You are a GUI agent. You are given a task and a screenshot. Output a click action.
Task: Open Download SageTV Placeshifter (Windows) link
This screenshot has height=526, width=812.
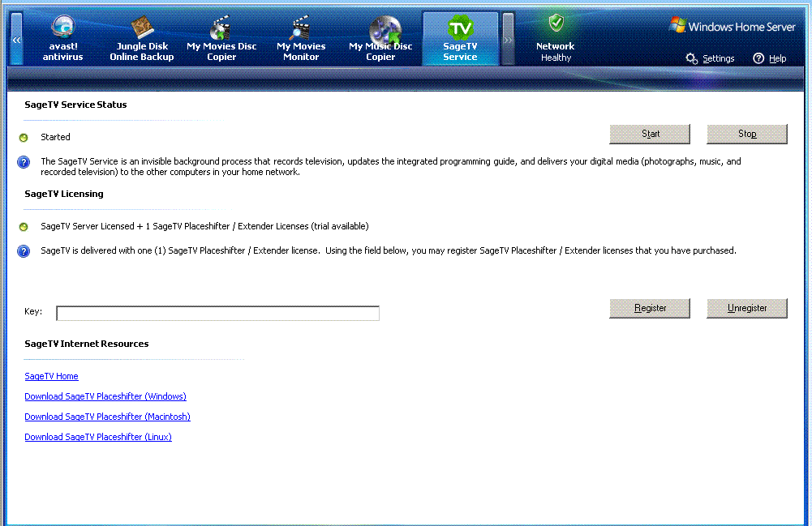pyautogui.click(x=105, y=396)
